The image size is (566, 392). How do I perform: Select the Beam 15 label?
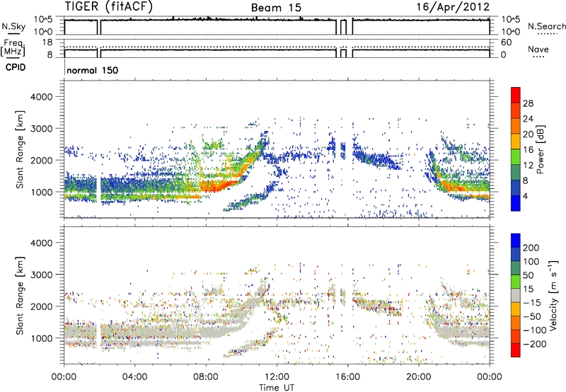pyautogui.click(x=276, y=8)
